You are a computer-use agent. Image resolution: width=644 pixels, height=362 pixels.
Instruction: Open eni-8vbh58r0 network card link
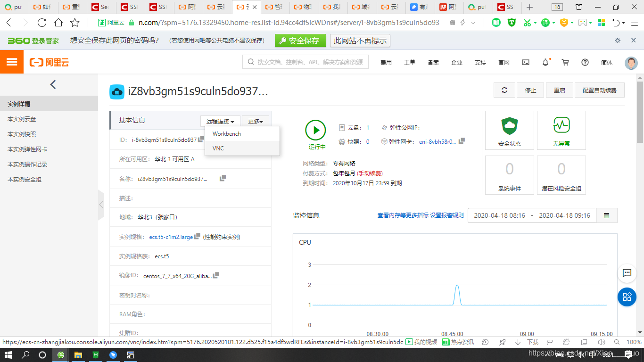[x=438, y=141]
